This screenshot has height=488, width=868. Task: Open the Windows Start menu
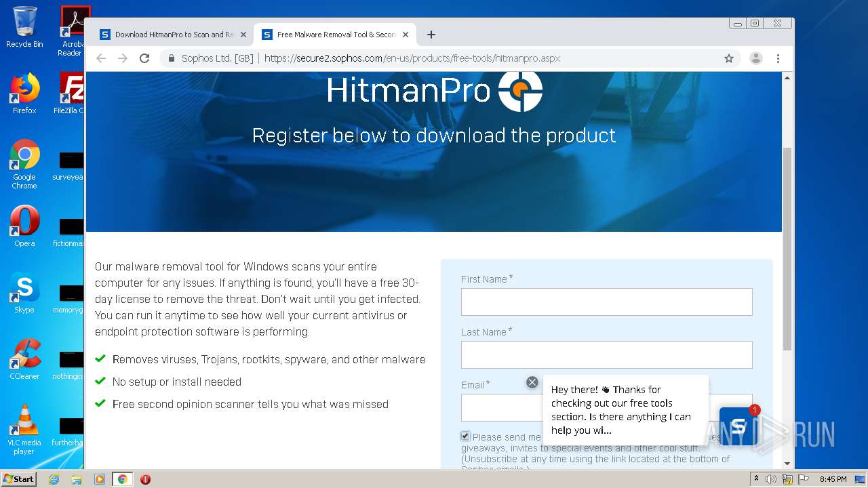pos(19,479)
